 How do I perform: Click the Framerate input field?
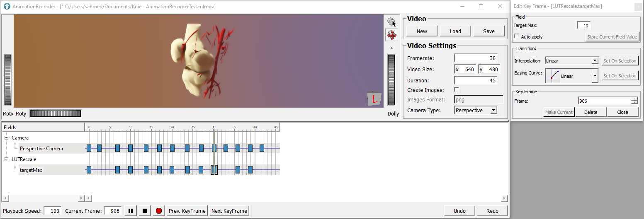click(x=476, y=58)
